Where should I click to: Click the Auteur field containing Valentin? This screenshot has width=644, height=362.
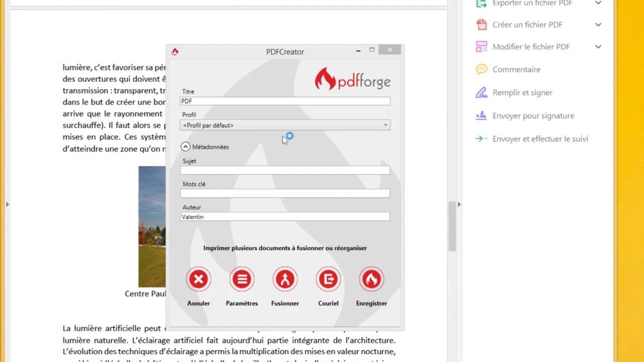(285, 217)
